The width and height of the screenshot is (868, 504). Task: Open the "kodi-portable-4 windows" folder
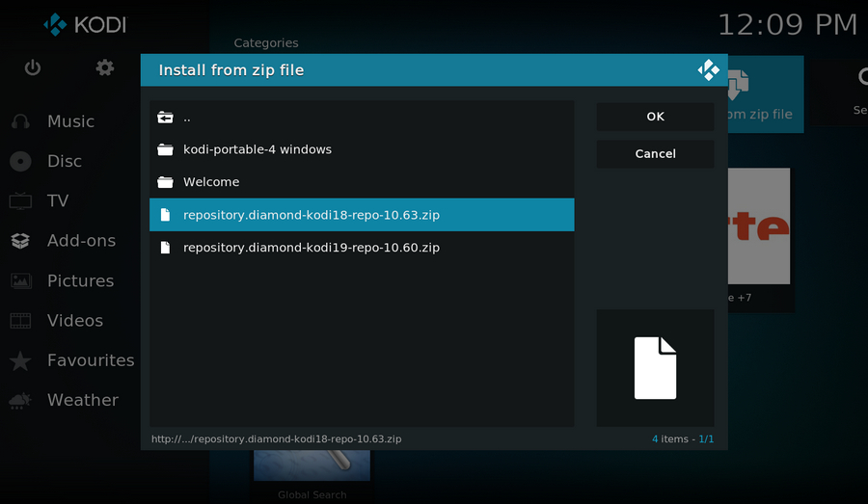tap(362, 149)
